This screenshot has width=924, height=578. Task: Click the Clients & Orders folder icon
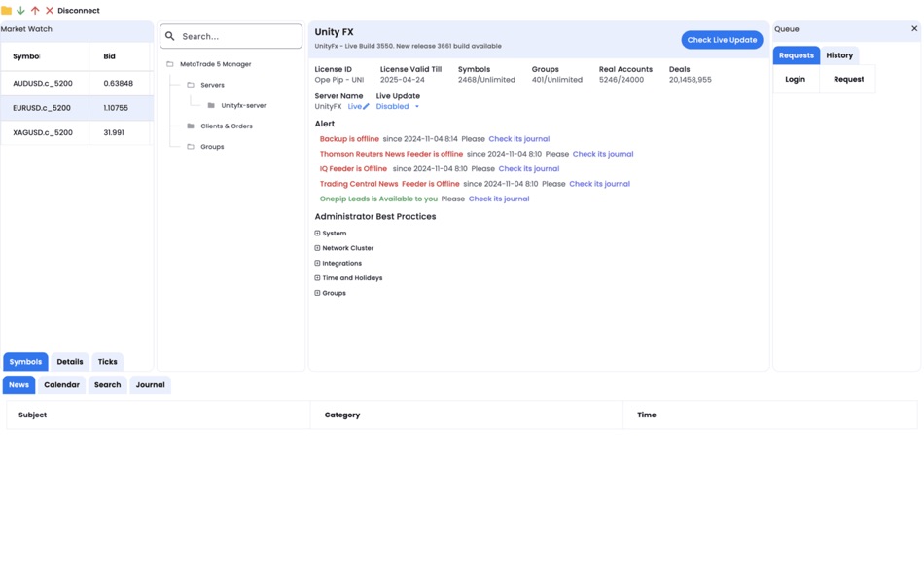[191, 126]
